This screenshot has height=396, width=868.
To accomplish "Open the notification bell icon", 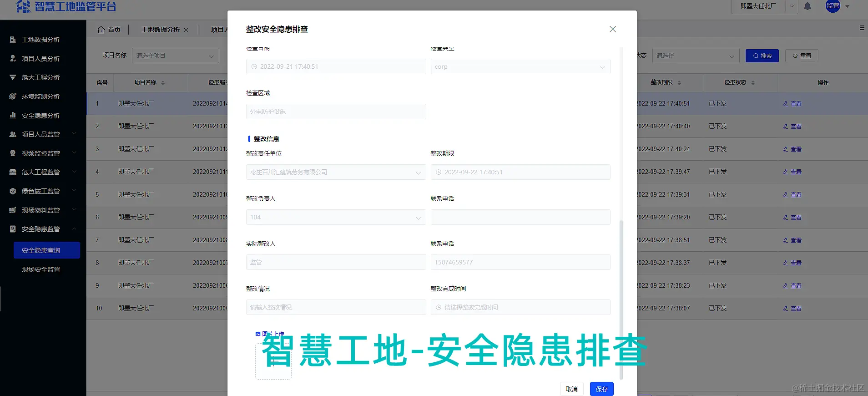I will [x=807, y=6].
